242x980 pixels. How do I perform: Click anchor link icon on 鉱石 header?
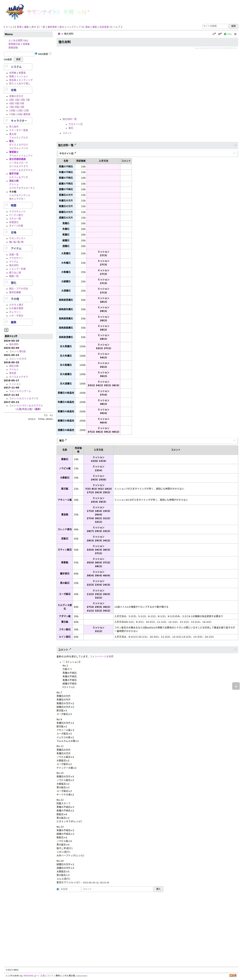click(x=234, y=441)
